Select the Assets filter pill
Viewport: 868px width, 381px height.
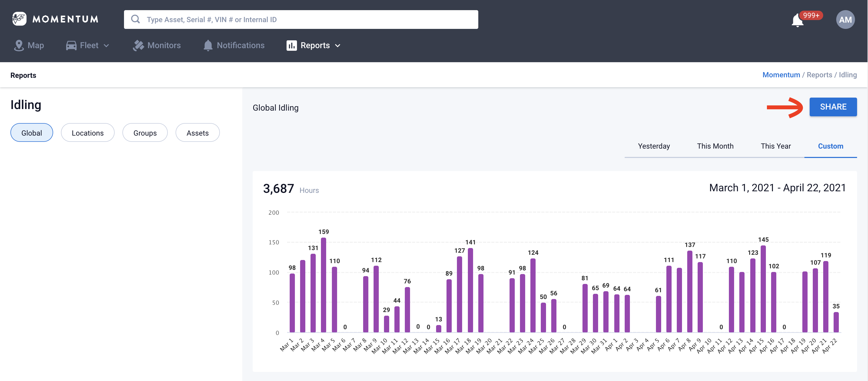(197, 133)
